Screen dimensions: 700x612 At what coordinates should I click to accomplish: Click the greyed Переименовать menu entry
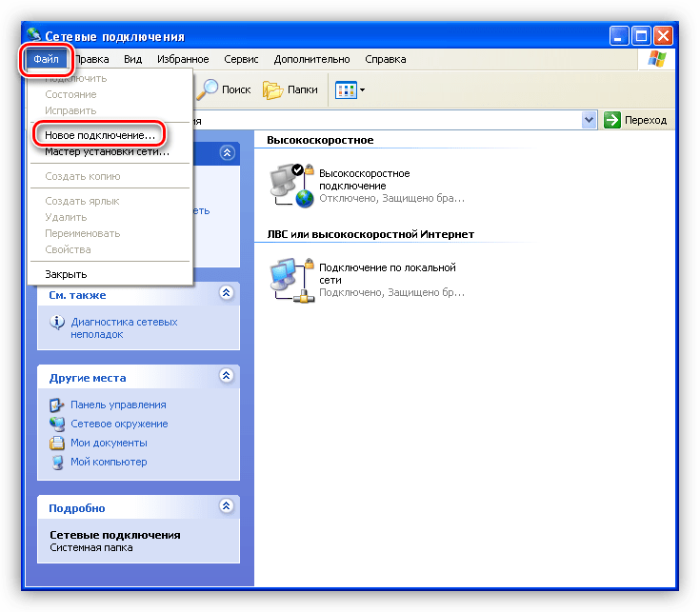click(83, 233)
